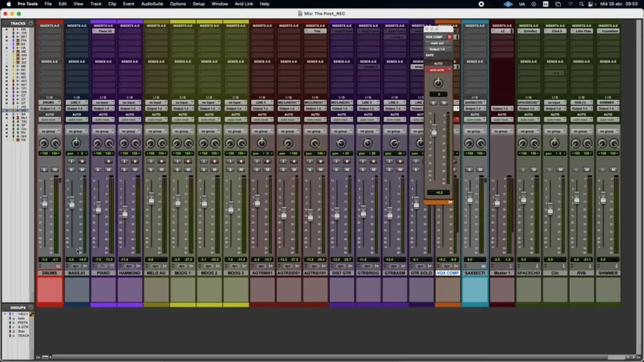
Task: Open the Setup menu
Action: [198, 4]
